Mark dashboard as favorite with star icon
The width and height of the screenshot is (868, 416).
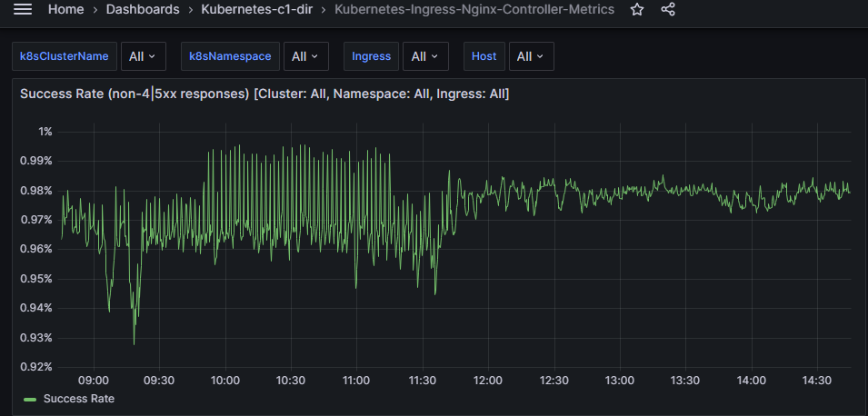[x=637, y=9]
